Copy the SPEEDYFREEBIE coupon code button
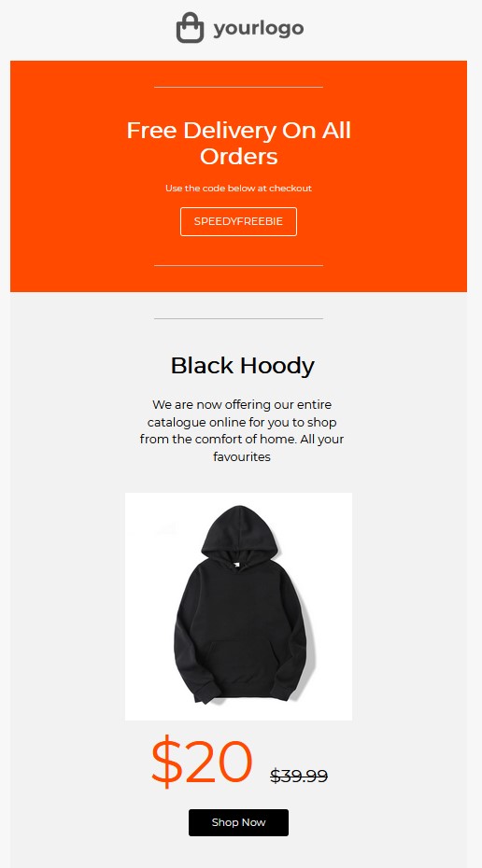The height and width of the screenshot is (868, 482). coord(238,221)
